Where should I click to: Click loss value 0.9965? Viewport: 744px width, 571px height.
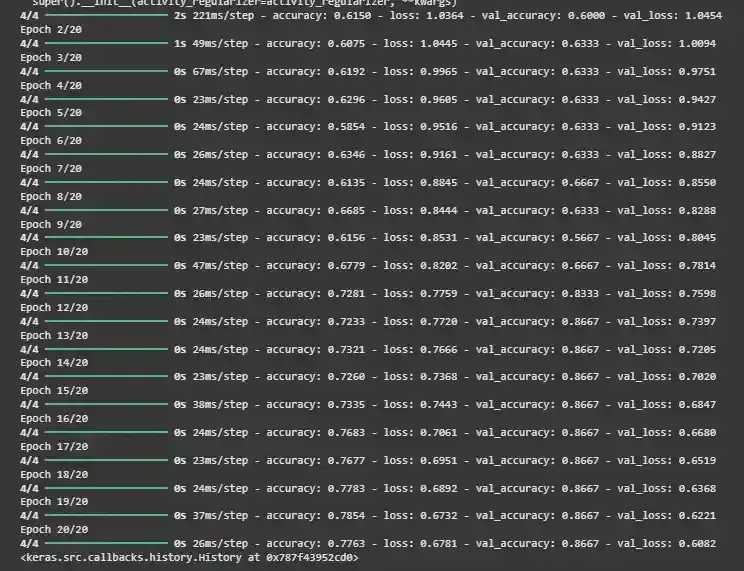439,72
